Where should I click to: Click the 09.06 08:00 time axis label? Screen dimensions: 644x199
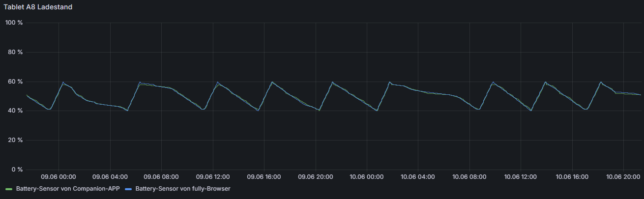pos(162,176)
